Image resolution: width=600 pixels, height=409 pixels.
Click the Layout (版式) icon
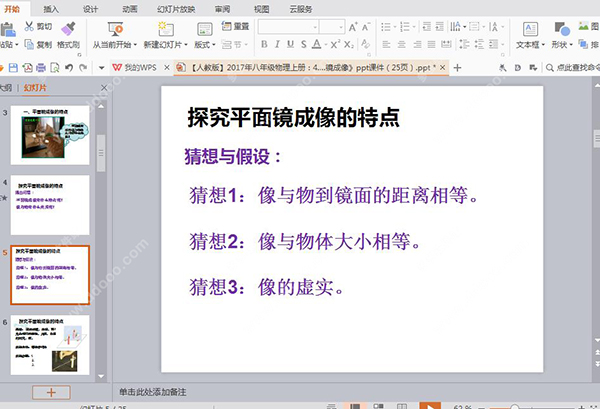coord(205,29)
